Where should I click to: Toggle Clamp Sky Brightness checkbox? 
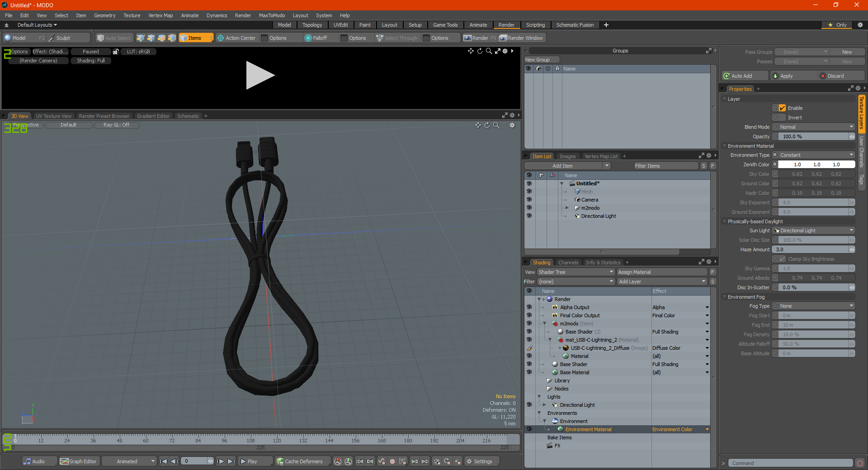[x=783, y=259]
